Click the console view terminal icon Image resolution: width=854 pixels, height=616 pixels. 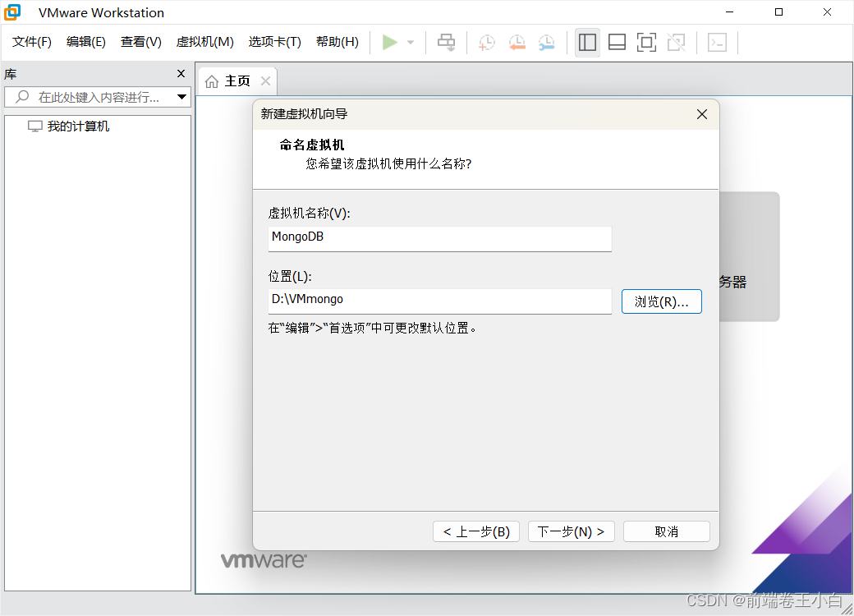point(718,42)
